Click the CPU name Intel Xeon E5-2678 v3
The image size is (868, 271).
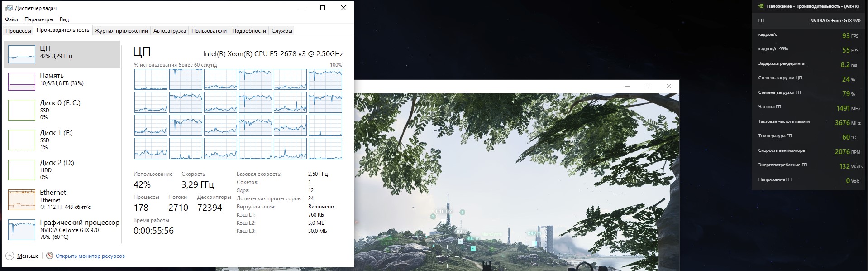pyautogui.click(x=273, y=53)
